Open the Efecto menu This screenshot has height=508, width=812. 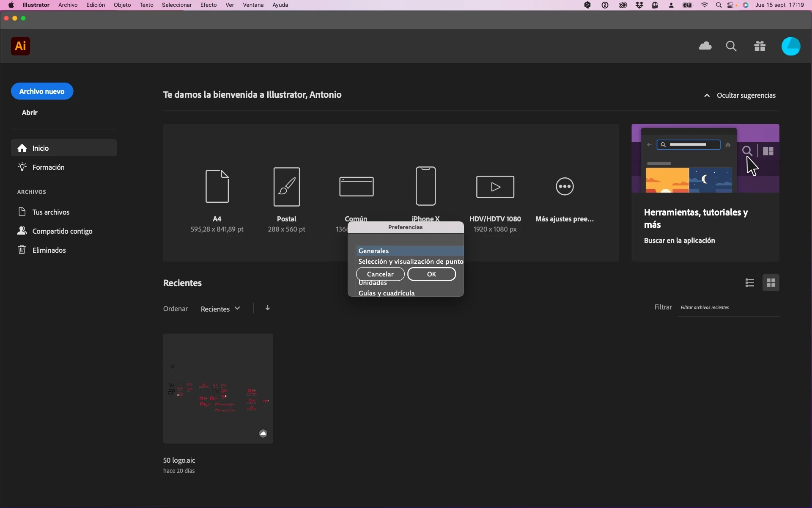click(x=208, y=5)
